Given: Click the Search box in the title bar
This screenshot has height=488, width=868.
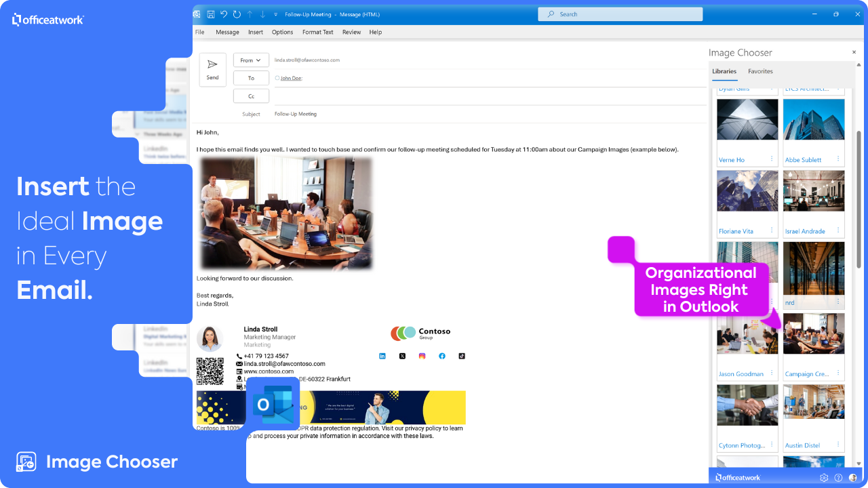Looking at the screenshot, I should tap(622, 14).
